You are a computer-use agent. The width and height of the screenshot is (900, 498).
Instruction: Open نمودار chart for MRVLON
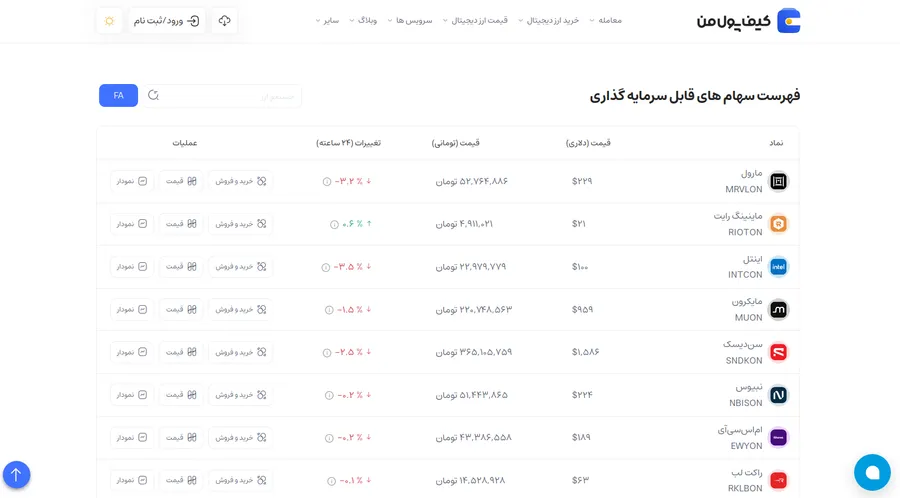(x=131, y=181)
